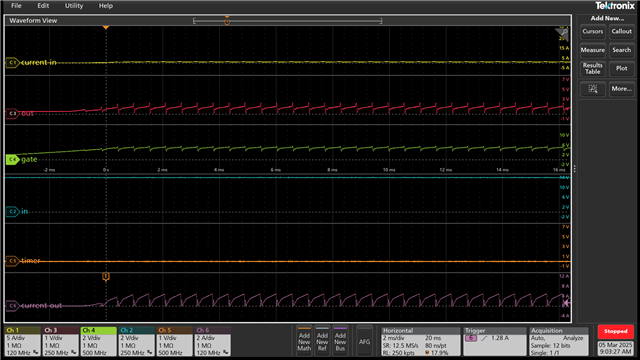Screen dimensions: 640x360
Task: Open the Ch 5 settings badge
Action: point(175,341)
